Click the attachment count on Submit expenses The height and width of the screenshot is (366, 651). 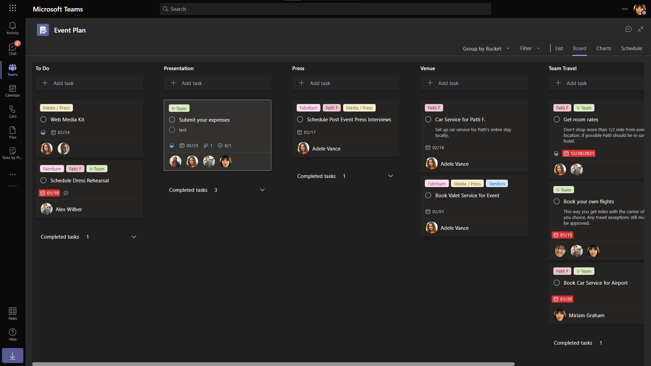click(x=208, y=146)
